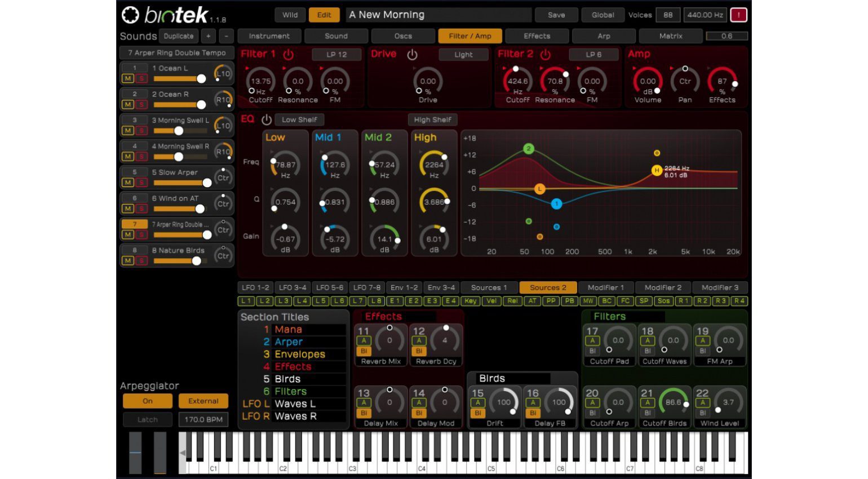Select EQ node L on graph

(539, 189)
